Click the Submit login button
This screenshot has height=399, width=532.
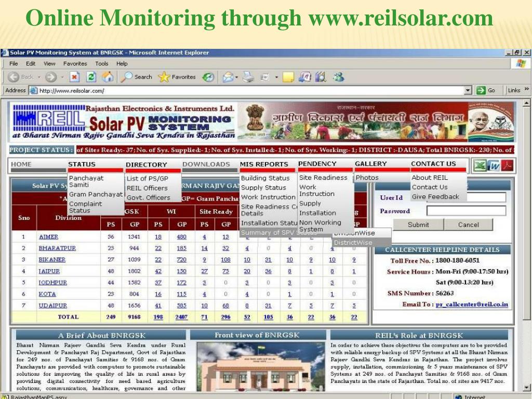tap(418, 224)
